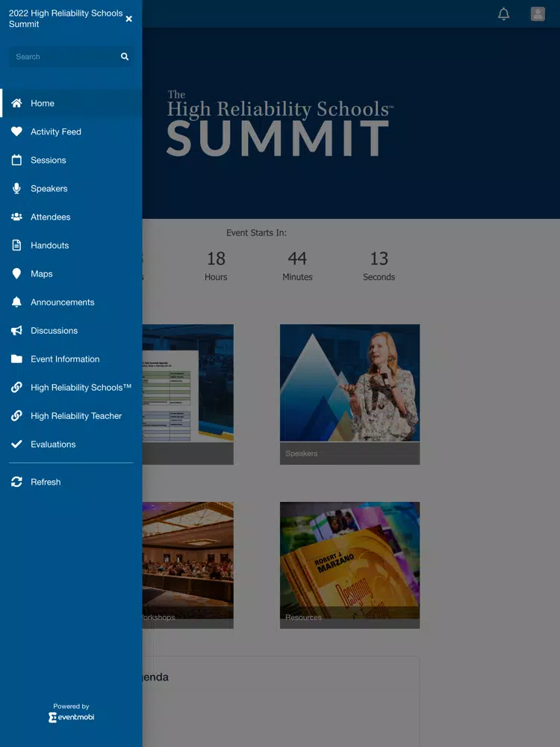The height and width of the screenshot is (747, 560).
Task: Select Maps in the sidebar
Action: tap(72, 274)
